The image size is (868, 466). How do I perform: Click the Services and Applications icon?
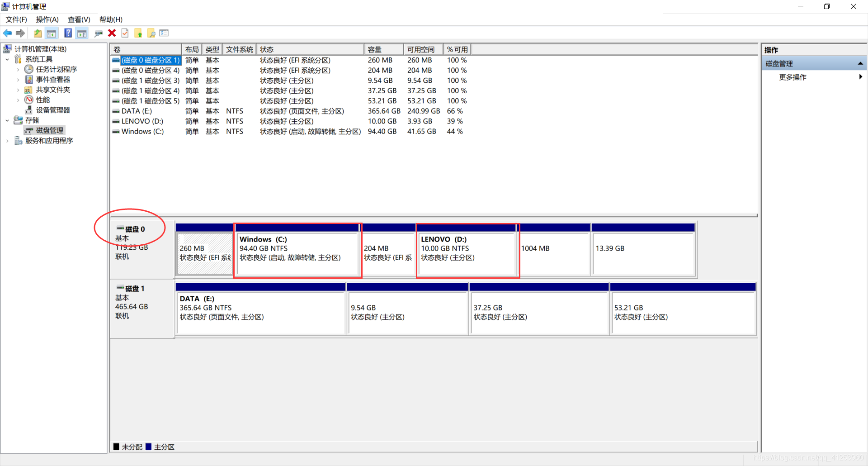[18, 140]
